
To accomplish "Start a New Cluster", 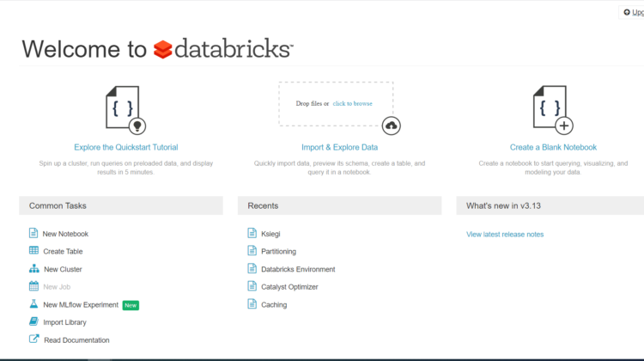I will [63, 269].
